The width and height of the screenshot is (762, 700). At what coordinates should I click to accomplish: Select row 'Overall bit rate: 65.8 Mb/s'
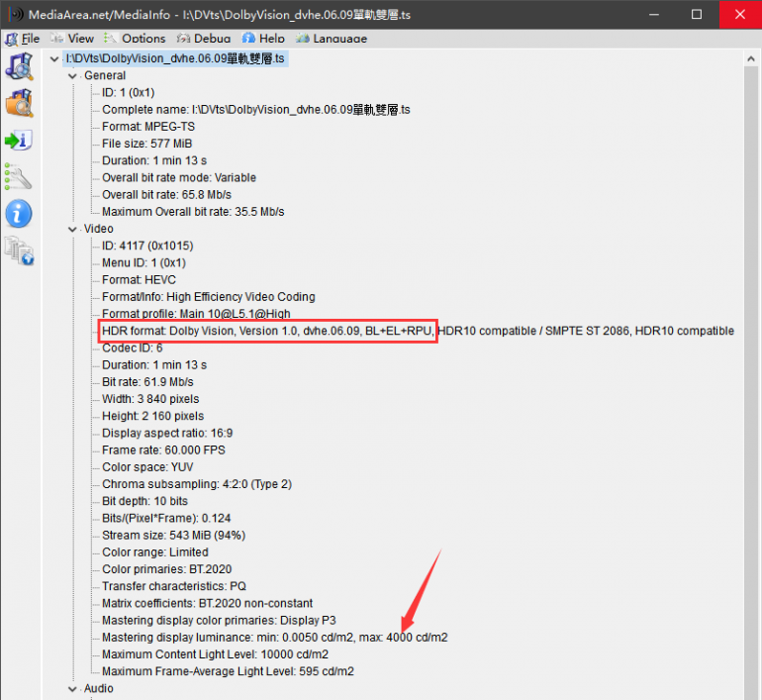(166, 195)
